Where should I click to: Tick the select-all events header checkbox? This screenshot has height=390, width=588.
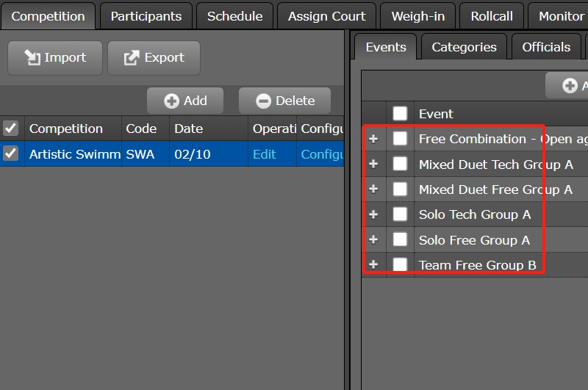(400, 114)
